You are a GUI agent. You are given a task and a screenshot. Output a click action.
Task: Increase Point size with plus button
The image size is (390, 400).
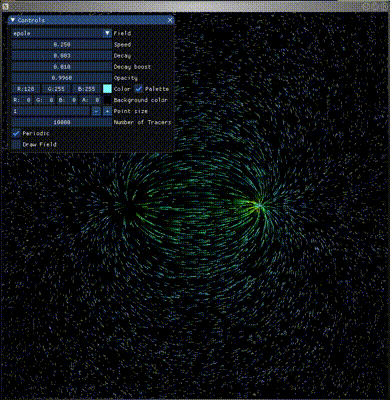107,111
